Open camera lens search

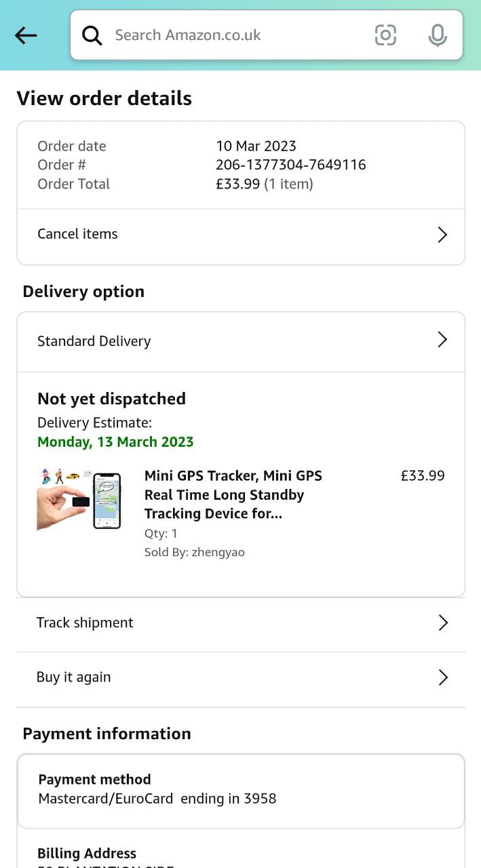coord(385,35)
